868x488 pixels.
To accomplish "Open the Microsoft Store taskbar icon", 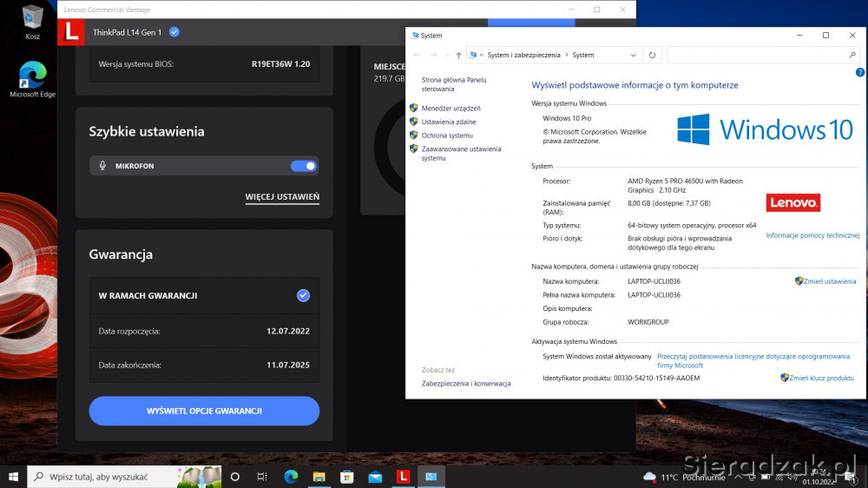I will click(346, 477).
